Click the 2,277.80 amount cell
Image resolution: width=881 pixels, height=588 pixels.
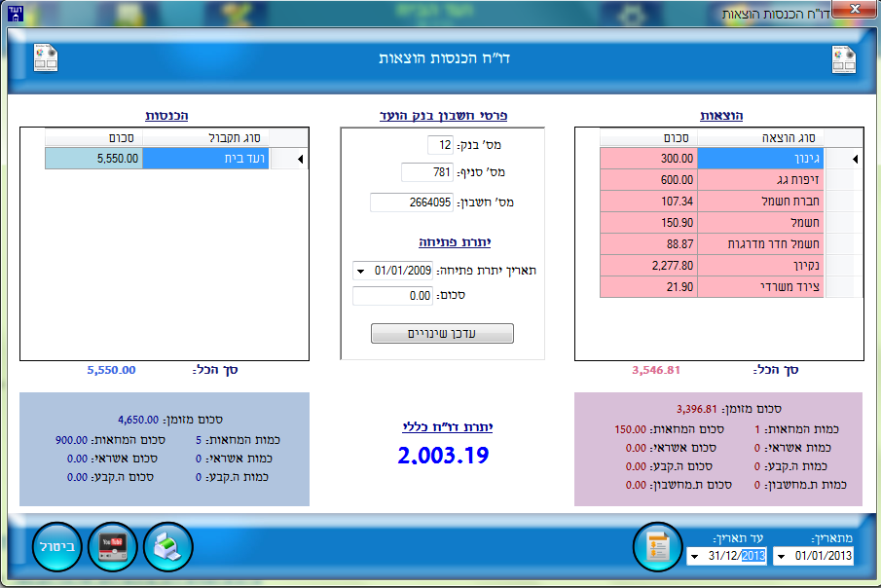(649, 266)
